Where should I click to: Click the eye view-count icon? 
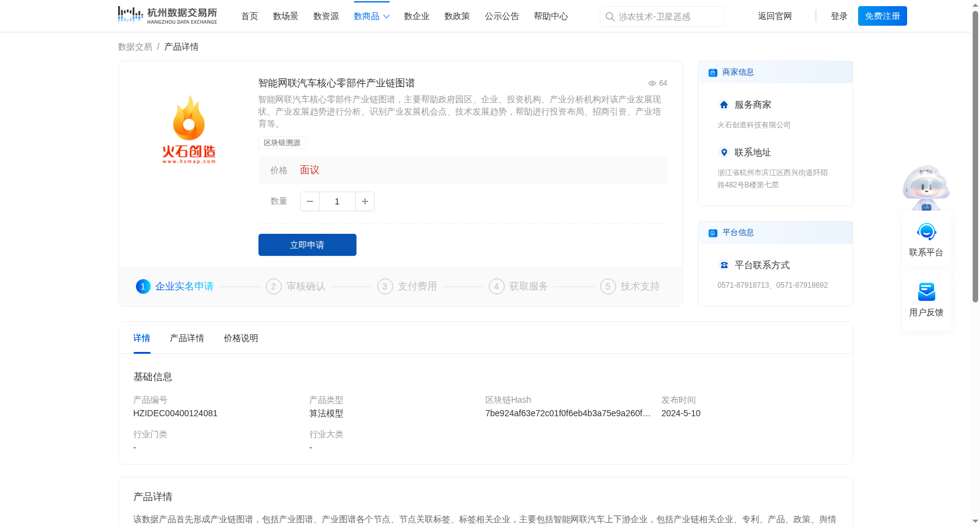tap(652, 83)
